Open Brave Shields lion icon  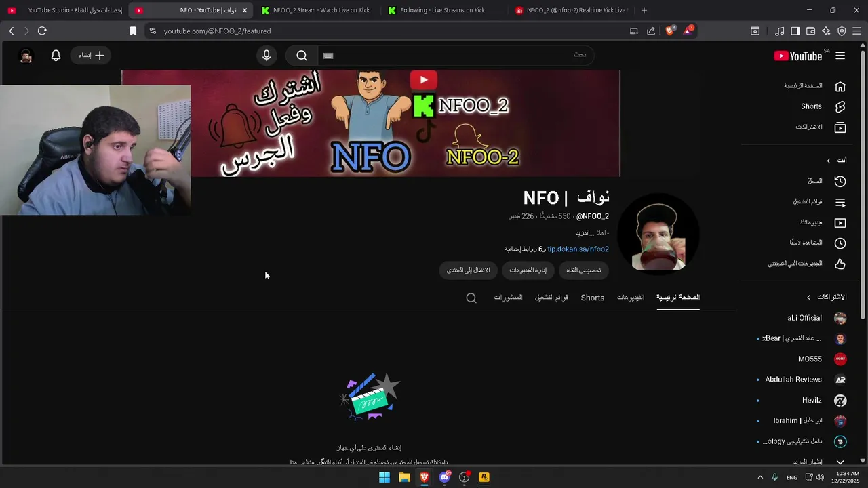click(x=670, y=30)
